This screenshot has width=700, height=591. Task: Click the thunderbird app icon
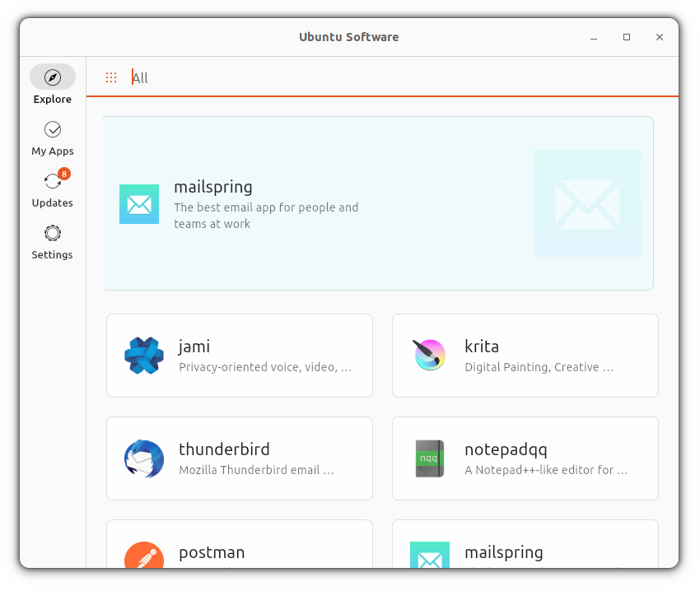tap(144, 458)
